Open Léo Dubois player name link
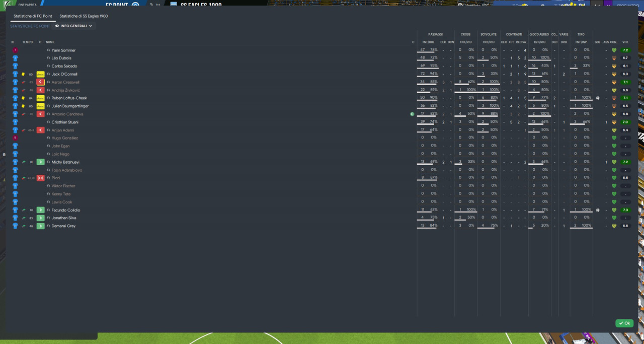Screen dimensions: 644x344 pyautogui.click(x=61, y=58)
